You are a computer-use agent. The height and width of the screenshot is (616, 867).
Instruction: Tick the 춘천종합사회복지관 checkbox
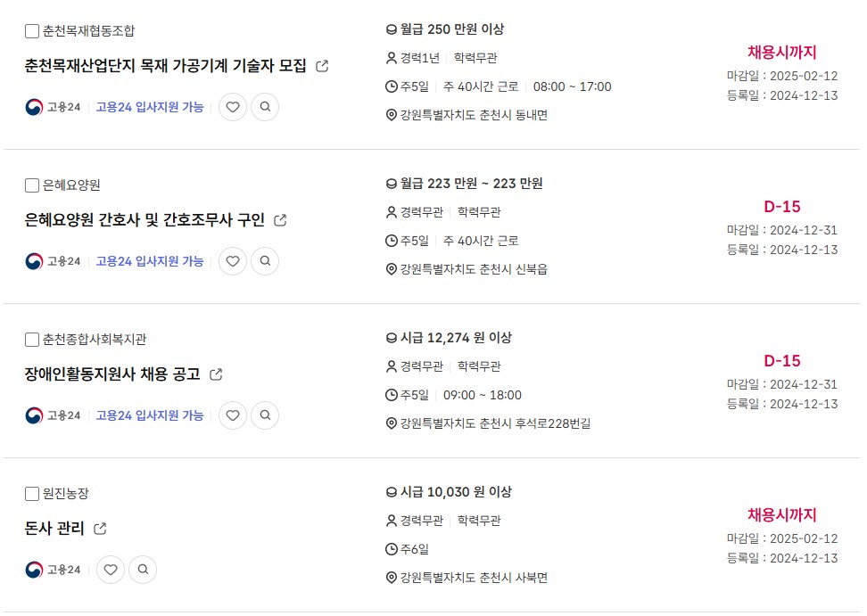click(x=32, y=340)
